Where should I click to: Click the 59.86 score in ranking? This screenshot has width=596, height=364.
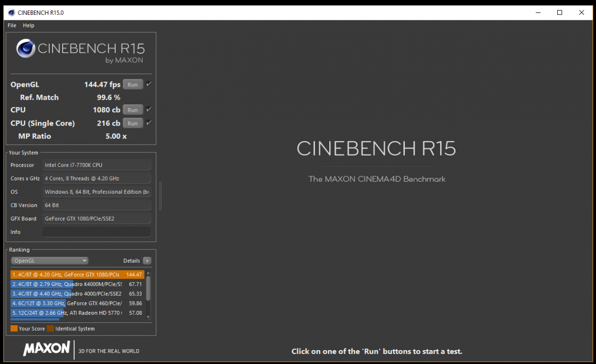[x=135, y=303]
